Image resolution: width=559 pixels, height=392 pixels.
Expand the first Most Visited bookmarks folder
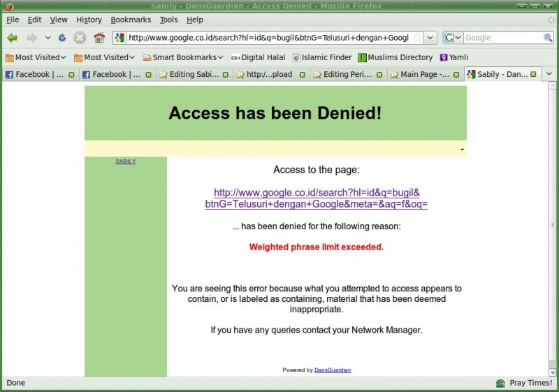click(36, 57)
